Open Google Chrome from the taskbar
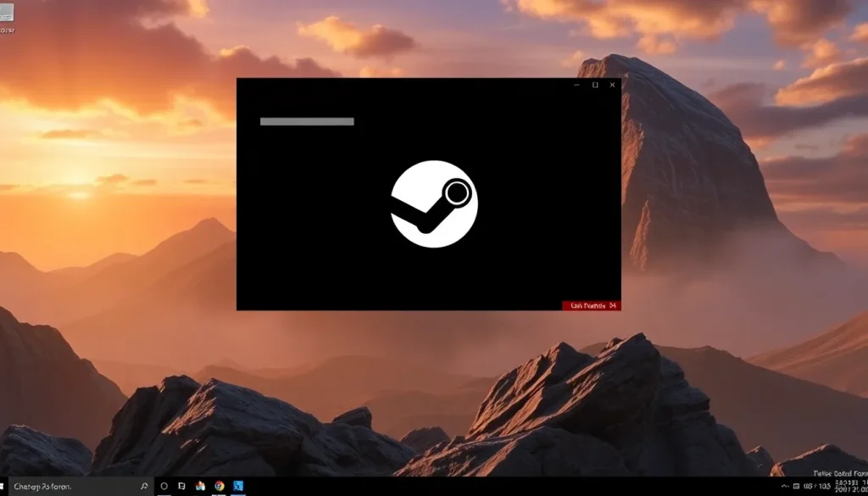This screenshot has height=496, width=868. (x=220, y=487)
